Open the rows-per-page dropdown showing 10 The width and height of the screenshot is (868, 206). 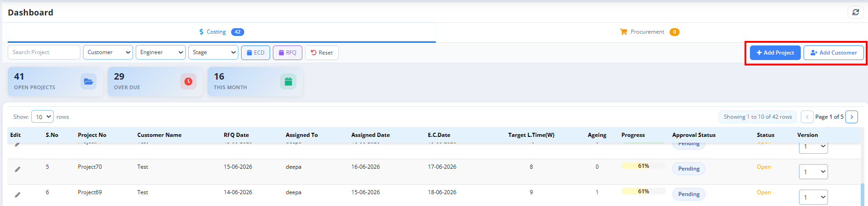point(42,117)
